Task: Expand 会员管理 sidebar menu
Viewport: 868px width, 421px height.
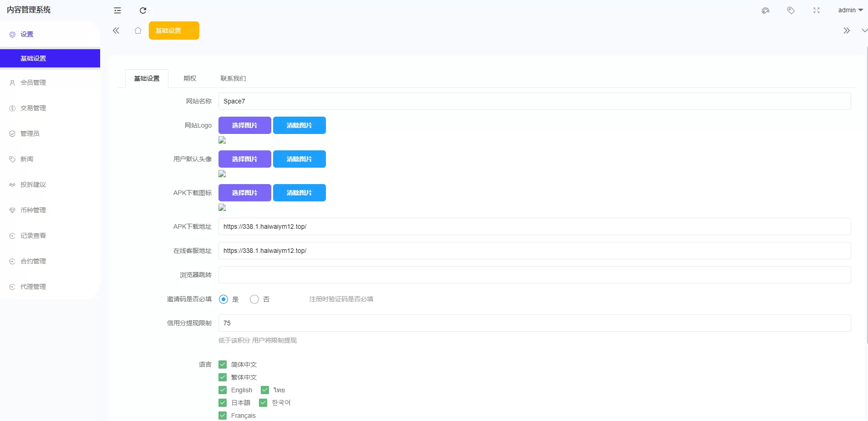Action: tap(33, 82)
